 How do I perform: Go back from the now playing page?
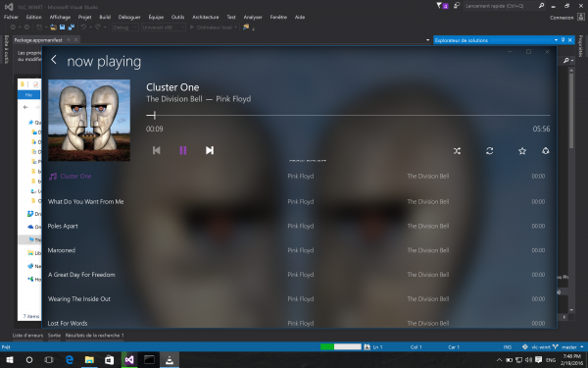tap(54, 60)
